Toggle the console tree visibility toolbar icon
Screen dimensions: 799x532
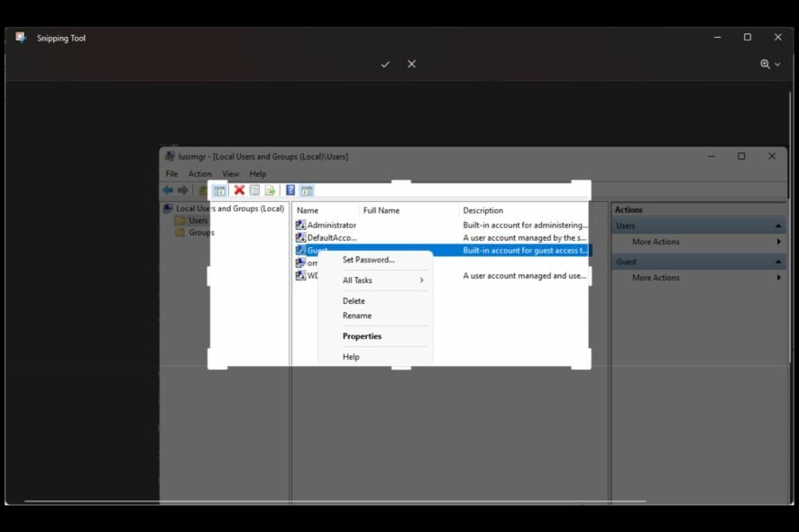coord(219,189)
